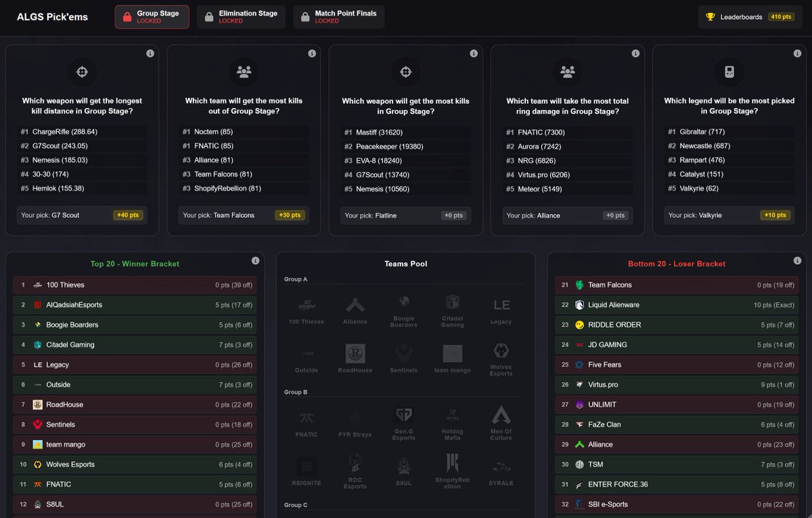
Task: Click Your pick: Alliance result bar
Action: 568,216
